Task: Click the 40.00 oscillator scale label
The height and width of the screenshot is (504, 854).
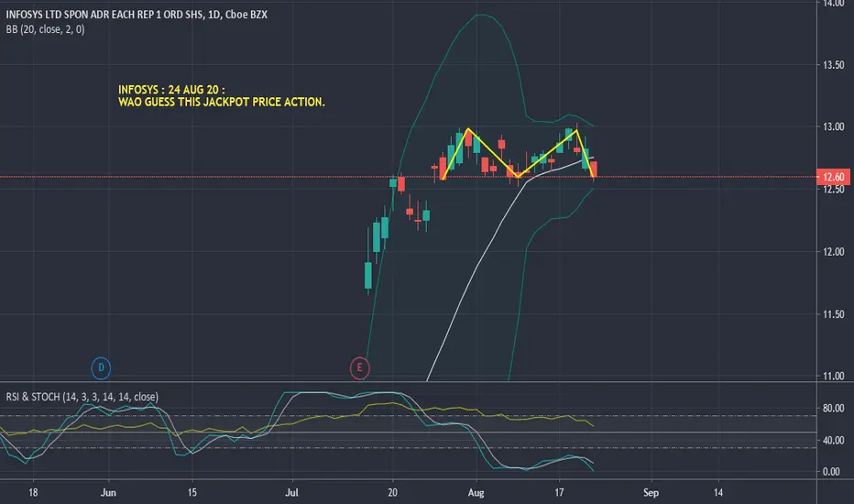Action: (833, 440)
